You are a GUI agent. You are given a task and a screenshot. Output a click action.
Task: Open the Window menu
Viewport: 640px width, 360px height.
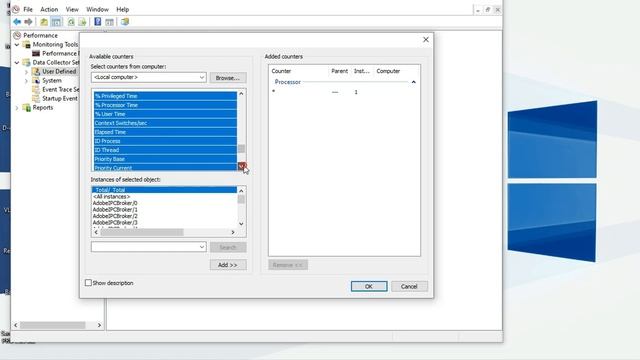pyautogui.click(x=97, y=9)
